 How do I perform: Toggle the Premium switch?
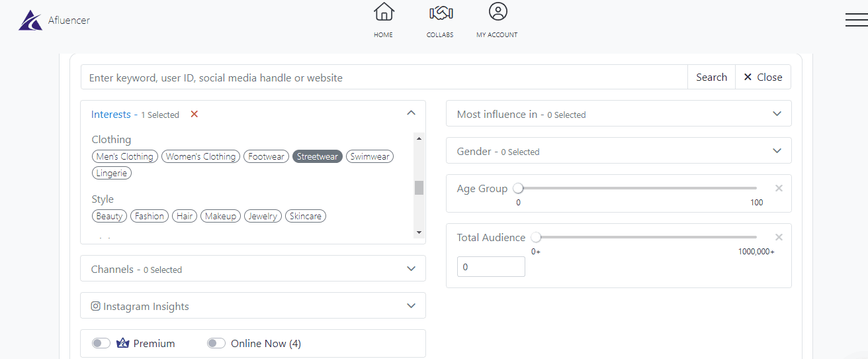point(101,343)
